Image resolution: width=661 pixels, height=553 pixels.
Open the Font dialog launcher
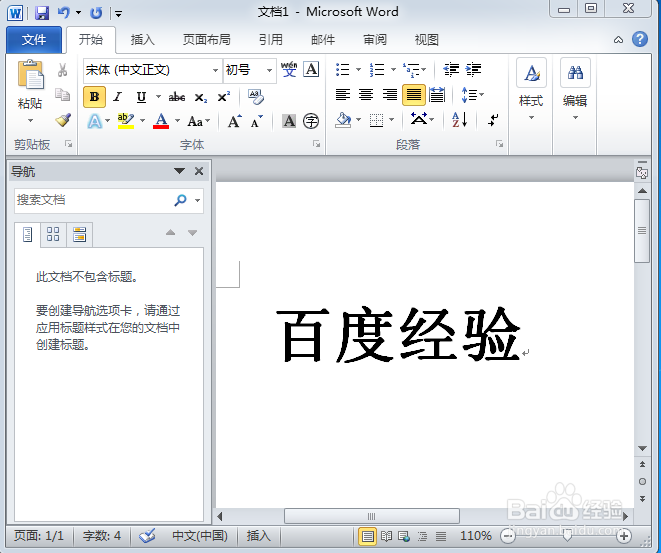[316, 144]
